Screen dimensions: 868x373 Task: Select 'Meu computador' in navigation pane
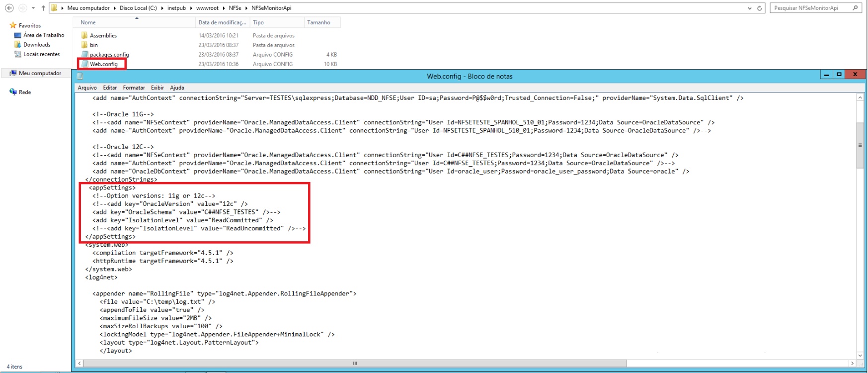coord(40,73)
